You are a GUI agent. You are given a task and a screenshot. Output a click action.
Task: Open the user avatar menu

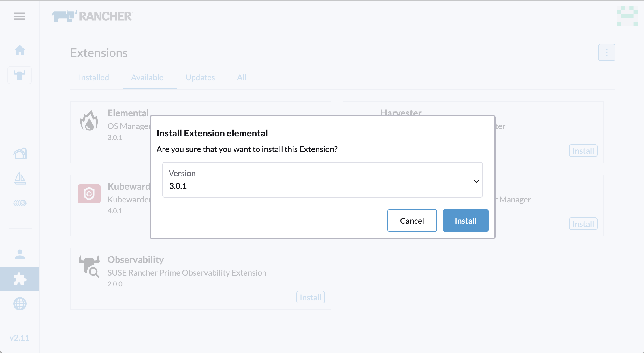point(627,16)
